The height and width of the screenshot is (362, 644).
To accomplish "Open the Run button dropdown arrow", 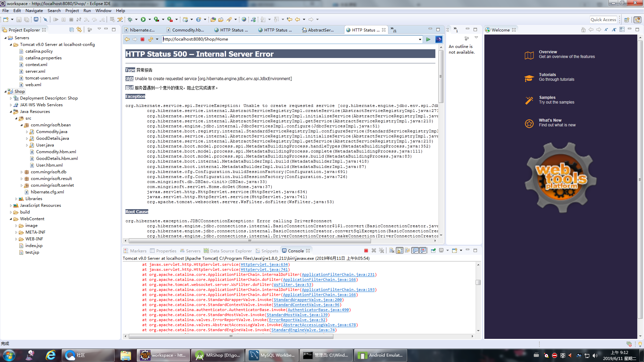I will [150, 20].
